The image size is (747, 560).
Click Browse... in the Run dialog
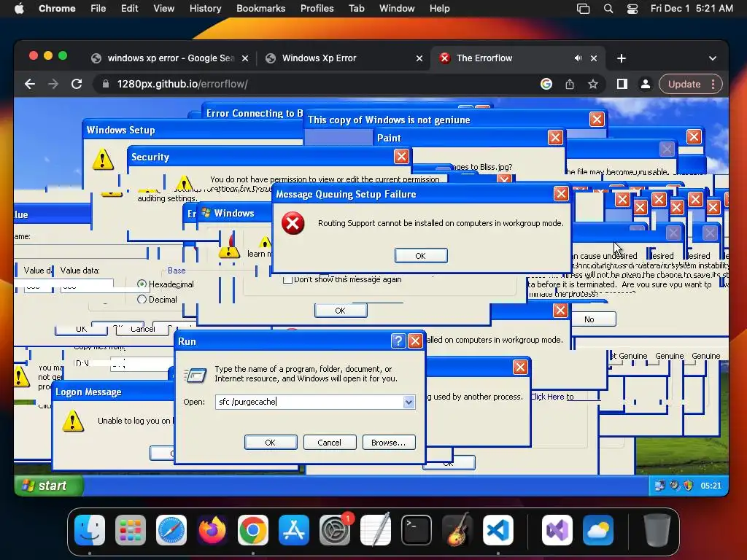[x=389, y=443]
